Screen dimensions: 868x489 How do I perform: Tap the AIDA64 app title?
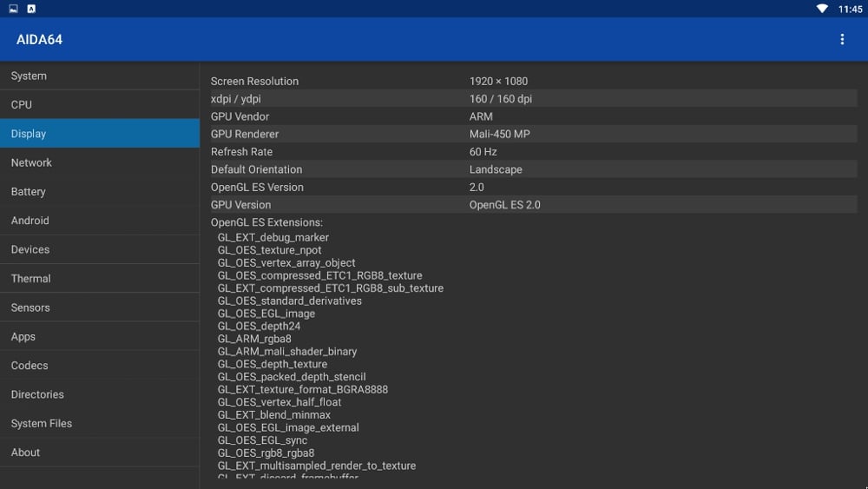point(39,40)
